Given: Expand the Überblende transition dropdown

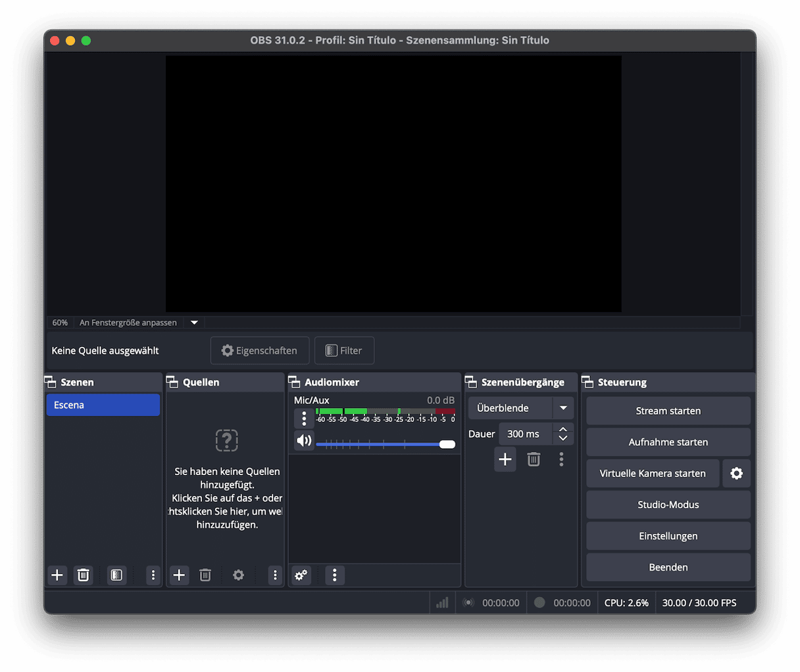Looking at the screenshot, I should [x=563, y=408].
